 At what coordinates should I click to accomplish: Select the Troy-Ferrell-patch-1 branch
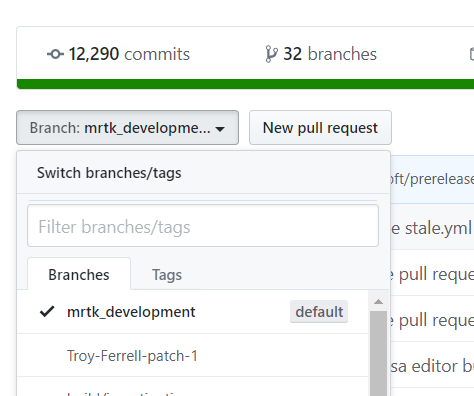(x=193, y=356)
